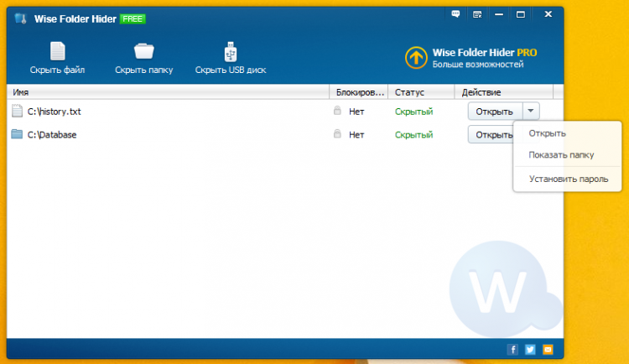Sort by the Блокиров... column header
Viewport: 629px width, 364px height.
359,92
